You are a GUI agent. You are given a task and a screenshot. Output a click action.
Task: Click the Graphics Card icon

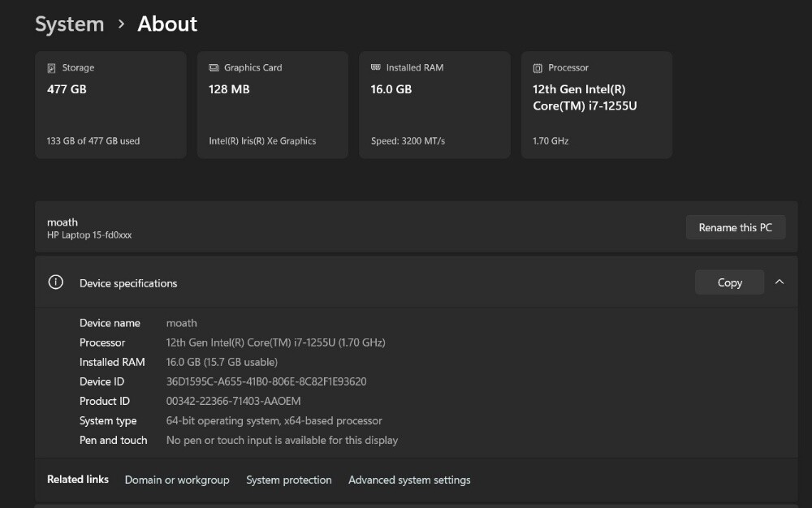tap(214, 68)
